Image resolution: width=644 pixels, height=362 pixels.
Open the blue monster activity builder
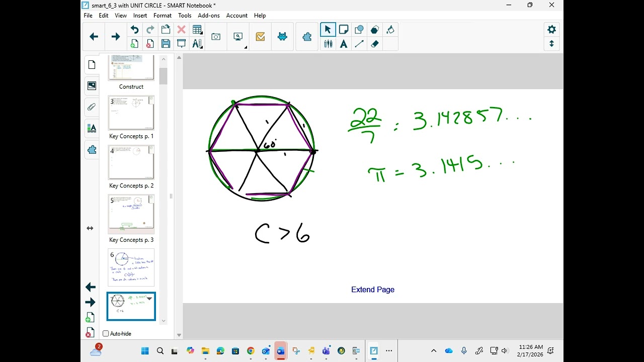(x=282, y=37)
